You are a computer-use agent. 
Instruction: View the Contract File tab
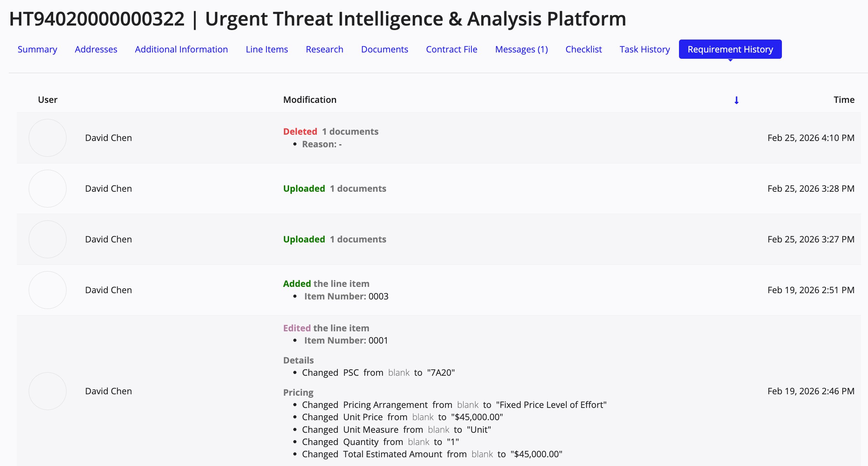[x=451, y=49]
